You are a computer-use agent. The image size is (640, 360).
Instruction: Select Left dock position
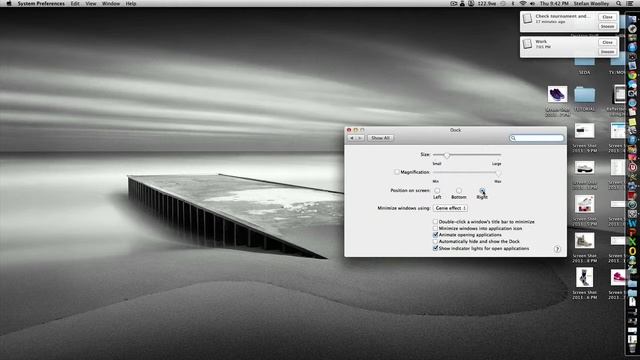coord(437,191)
